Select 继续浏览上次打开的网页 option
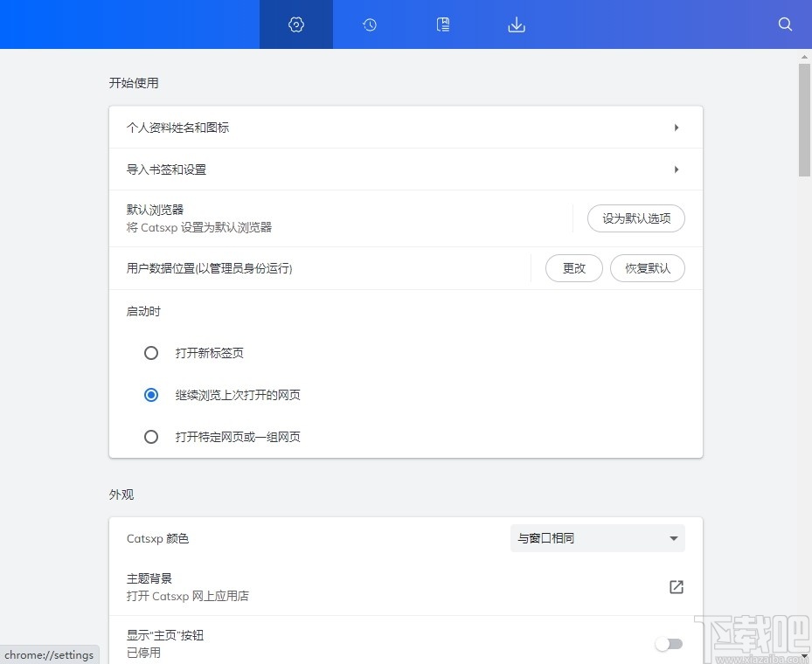The image size is (812, 664). point(150,395)
